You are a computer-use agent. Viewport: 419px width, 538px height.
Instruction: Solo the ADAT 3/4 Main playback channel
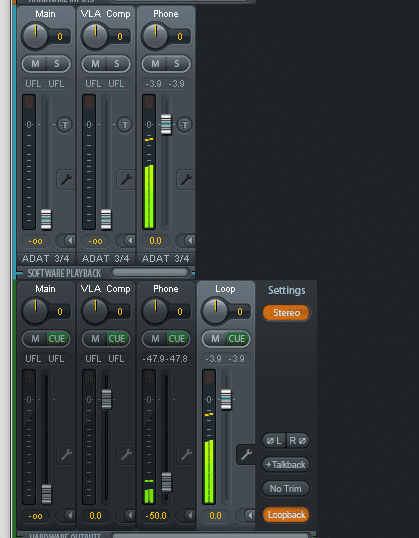click(57, 64)
